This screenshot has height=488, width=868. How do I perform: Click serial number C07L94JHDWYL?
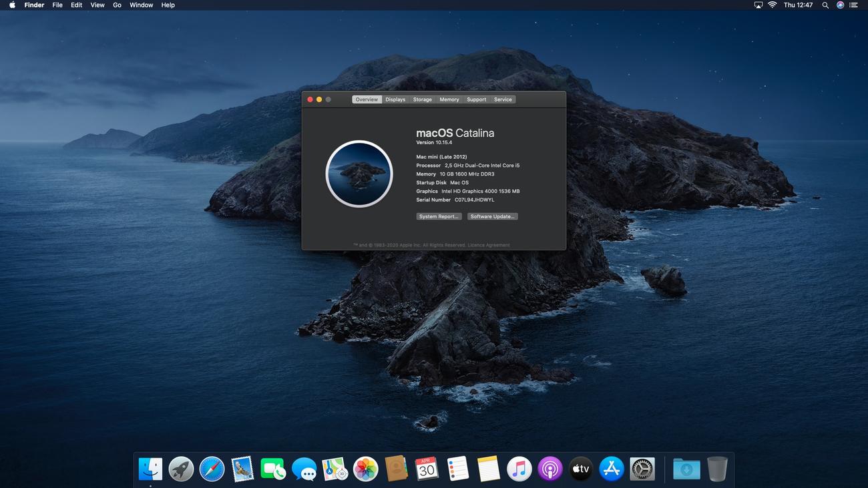coord(475,200)
